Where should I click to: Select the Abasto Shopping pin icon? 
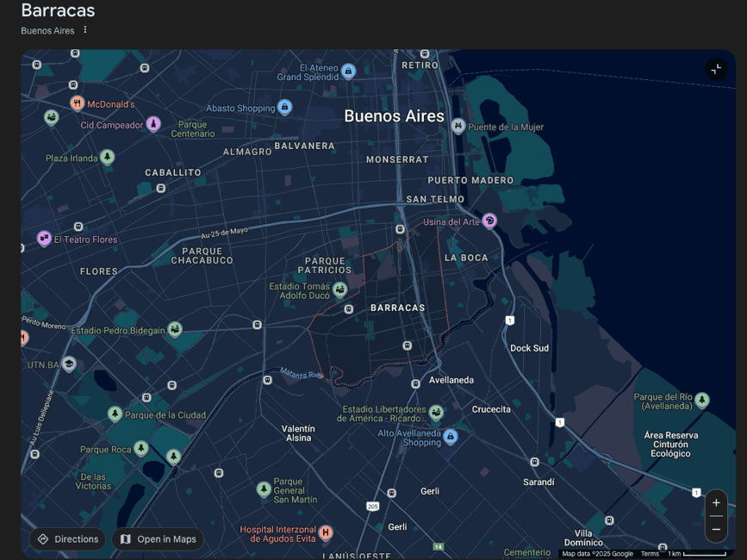[x=284, y=108]
